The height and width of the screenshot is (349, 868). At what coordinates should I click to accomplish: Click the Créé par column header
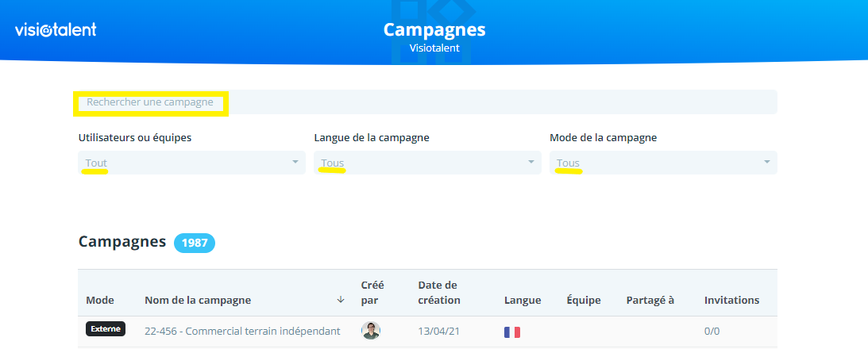(372, 293)
